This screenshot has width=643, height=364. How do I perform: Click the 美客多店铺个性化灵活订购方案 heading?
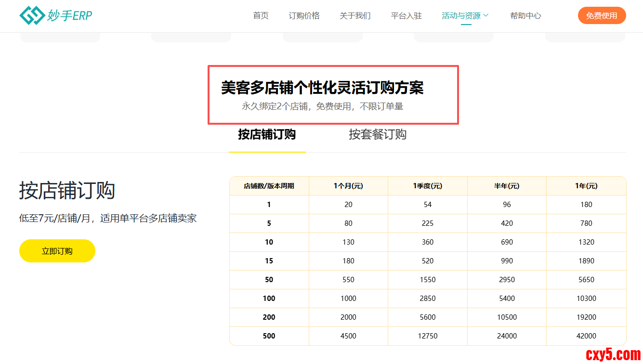(x=322, y=88)
